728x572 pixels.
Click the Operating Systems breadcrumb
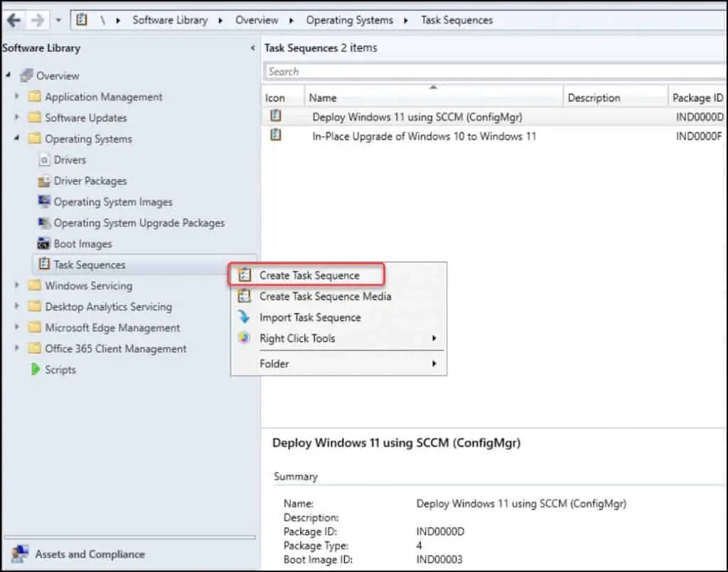pyautogui.click(x=349, y=20)
